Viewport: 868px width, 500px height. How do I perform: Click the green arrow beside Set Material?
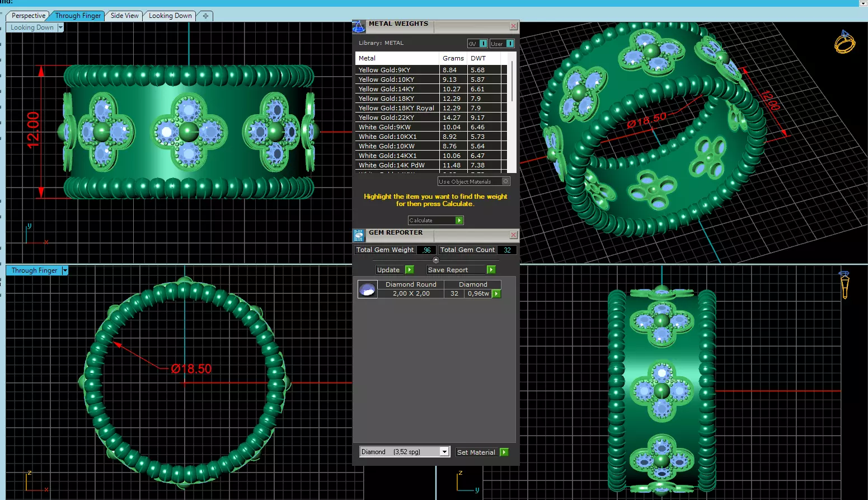click(x=504, y=452)
